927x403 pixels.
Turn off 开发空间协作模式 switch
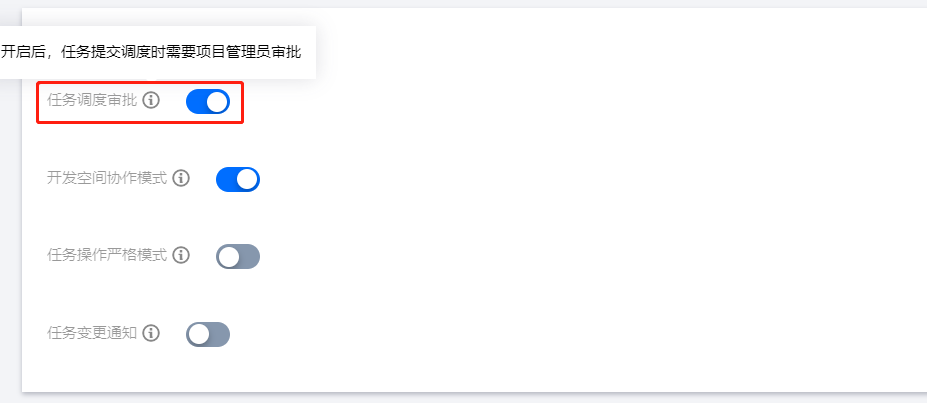click(x=238, y=179)
